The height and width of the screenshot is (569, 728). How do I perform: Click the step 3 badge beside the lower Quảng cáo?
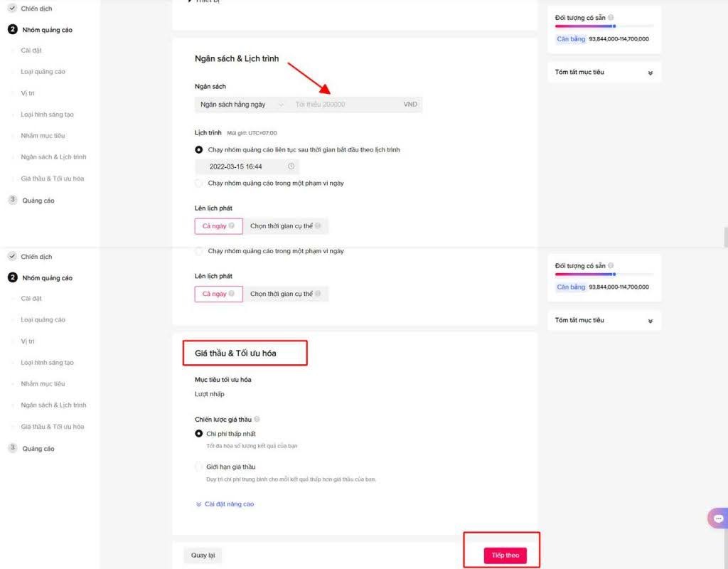tap(12, 448)
